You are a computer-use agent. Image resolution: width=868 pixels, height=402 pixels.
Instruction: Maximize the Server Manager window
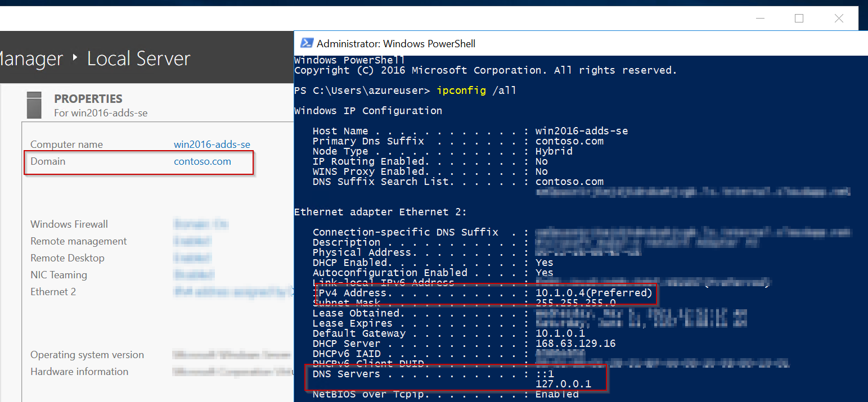pos(799,19)
